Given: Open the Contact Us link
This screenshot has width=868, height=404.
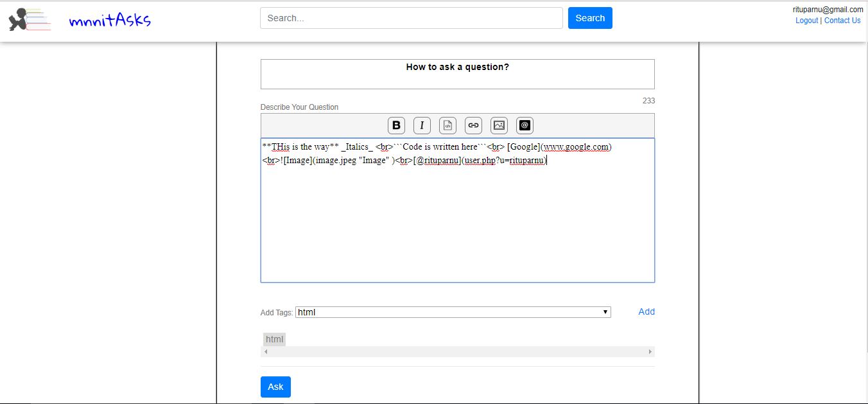Looking at the screenshot, I should [x=842, y=21].
